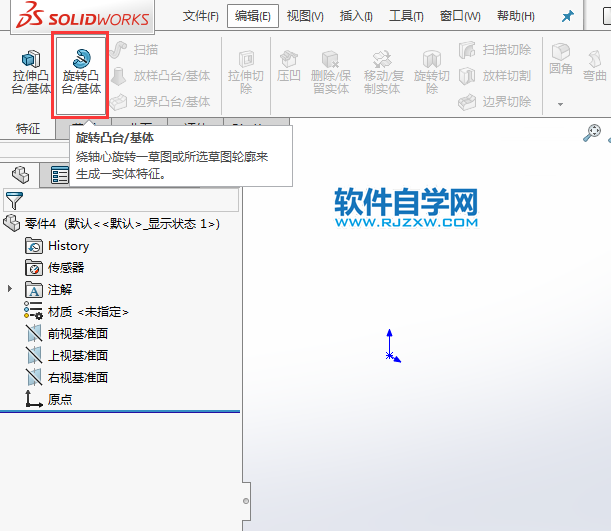Choose the 扫描切除 swept cut tool
Viewport: 611px width, 531px height.
click(495, 50)
